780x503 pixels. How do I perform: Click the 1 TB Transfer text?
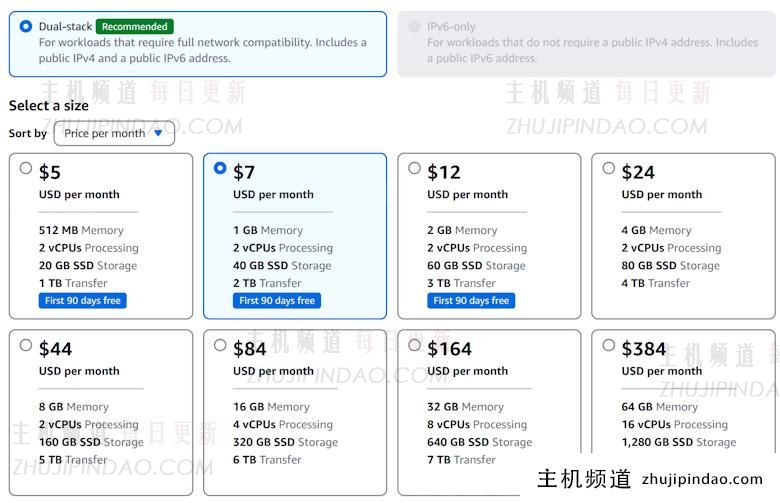[x=73, y=283]
